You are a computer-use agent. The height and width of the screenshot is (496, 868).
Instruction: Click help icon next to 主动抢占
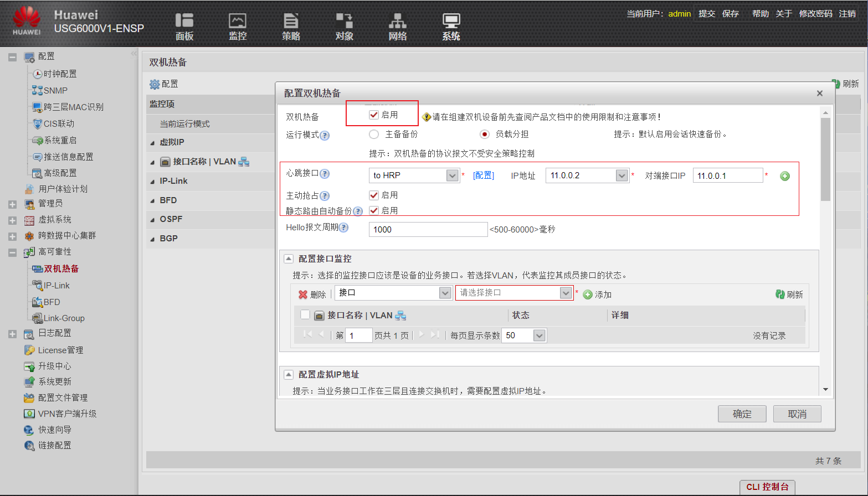click(x=325, y=196)
